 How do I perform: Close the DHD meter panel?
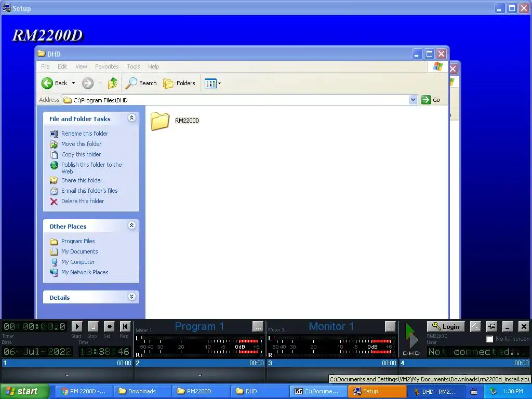tap(524, 326)
